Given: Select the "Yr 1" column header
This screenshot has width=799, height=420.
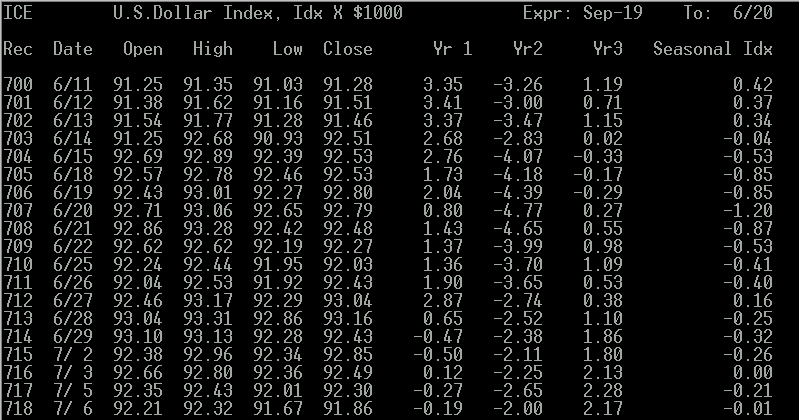Looking at the screenshot, I should pyautogui.click(x=452, y=49).
